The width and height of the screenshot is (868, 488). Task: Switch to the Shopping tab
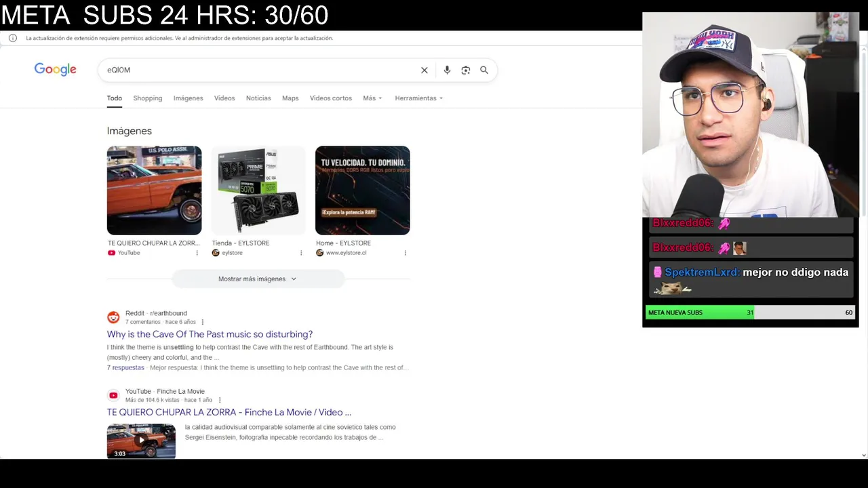(148, 98)
